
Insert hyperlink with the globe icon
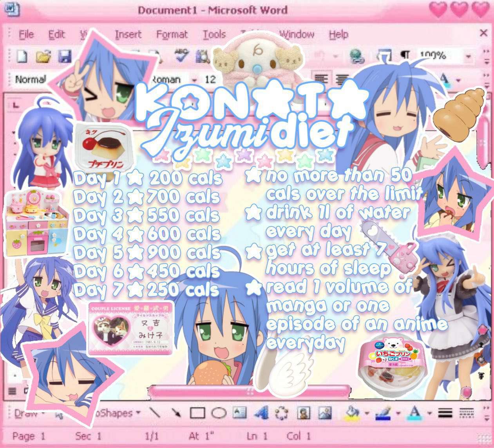357,56
